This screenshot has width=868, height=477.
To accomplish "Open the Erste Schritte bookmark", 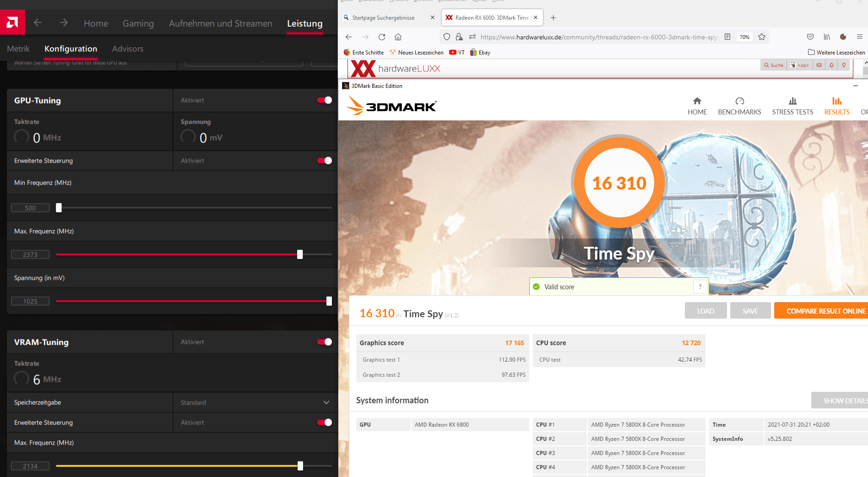I will point(364,53).
